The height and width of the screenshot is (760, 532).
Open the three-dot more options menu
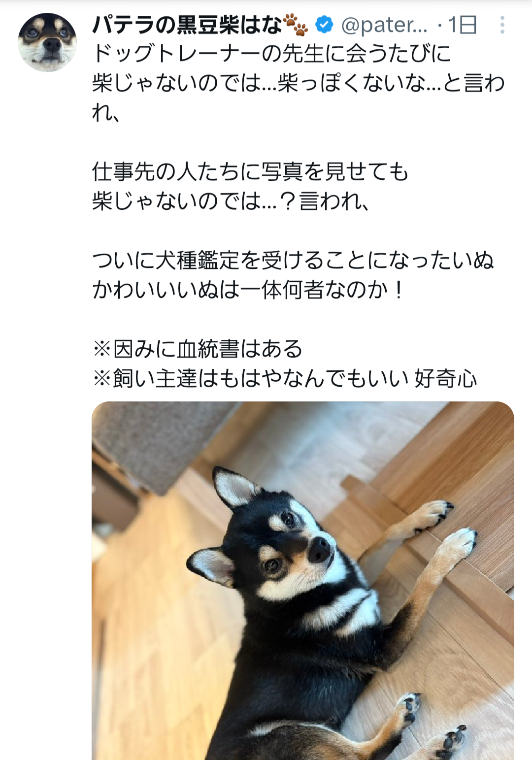click(x=502, y=25)
